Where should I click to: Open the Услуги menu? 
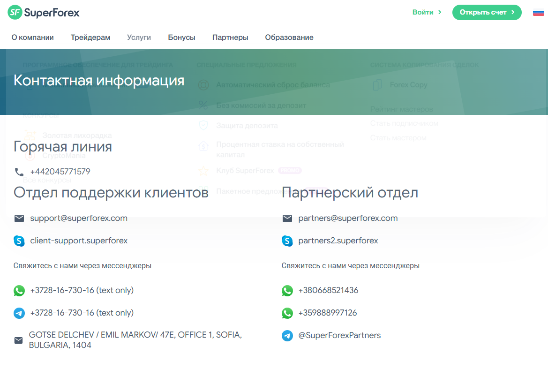coord(139,38)
